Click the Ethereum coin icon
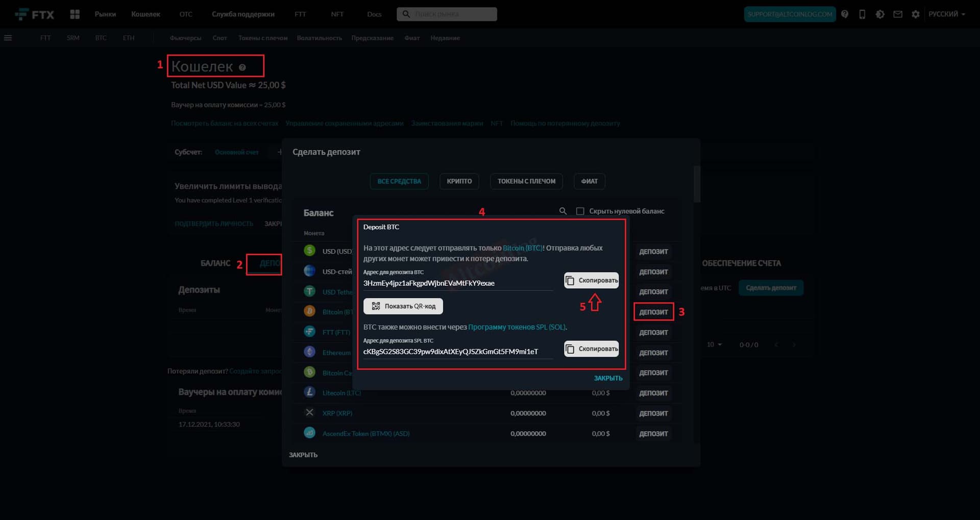980x520 pixels. [309, 352]
